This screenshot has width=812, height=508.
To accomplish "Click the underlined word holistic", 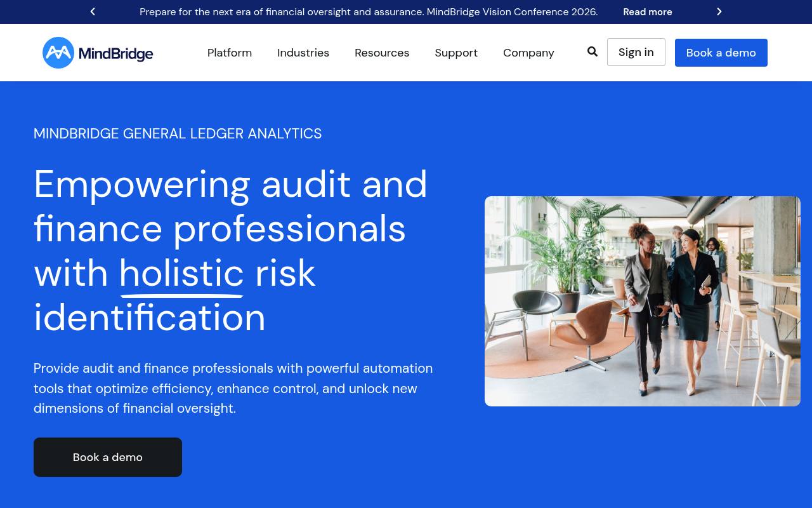I will pyautogui.click(x=181, y=274).
